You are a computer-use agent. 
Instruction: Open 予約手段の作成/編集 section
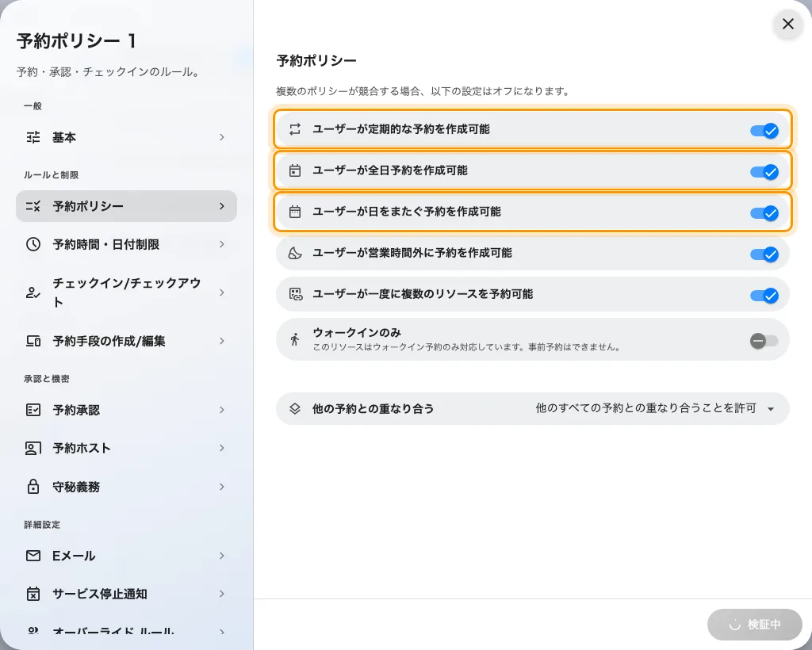pos(126,341)
